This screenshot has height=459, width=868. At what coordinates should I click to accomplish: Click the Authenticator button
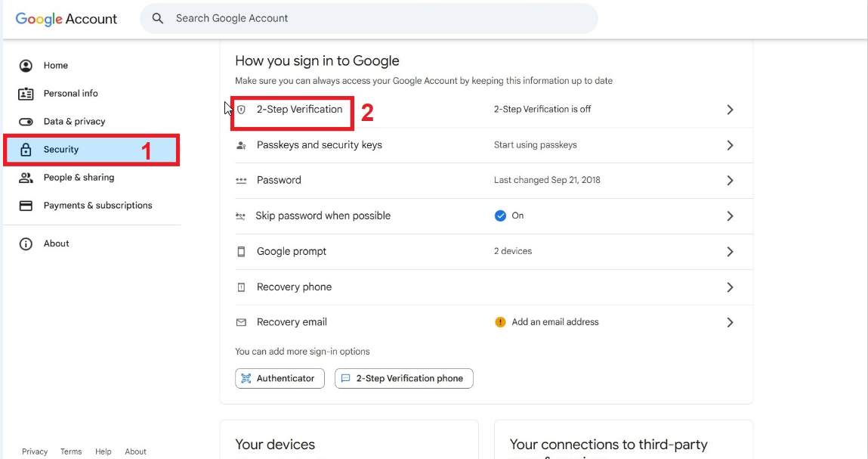tap(280, 378)
